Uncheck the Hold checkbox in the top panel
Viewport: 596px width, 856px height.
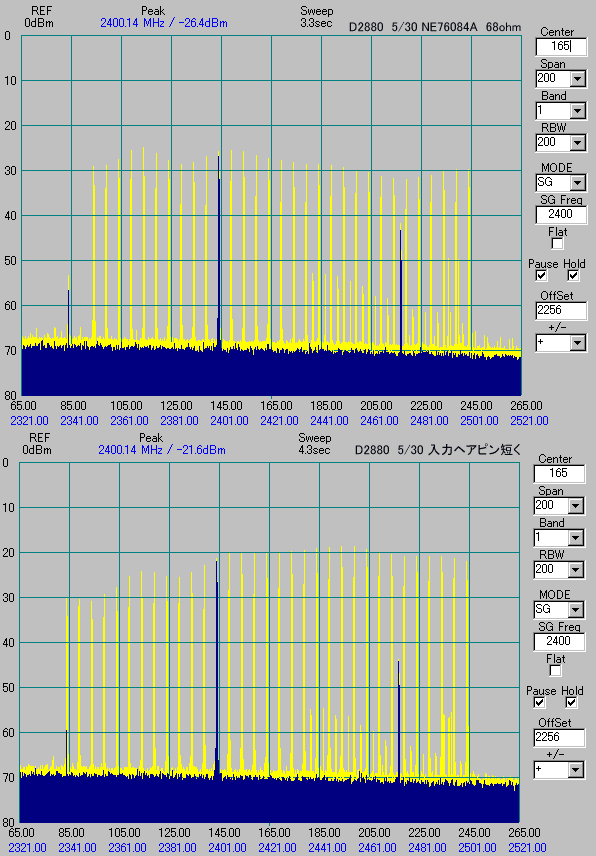point(573,275)
